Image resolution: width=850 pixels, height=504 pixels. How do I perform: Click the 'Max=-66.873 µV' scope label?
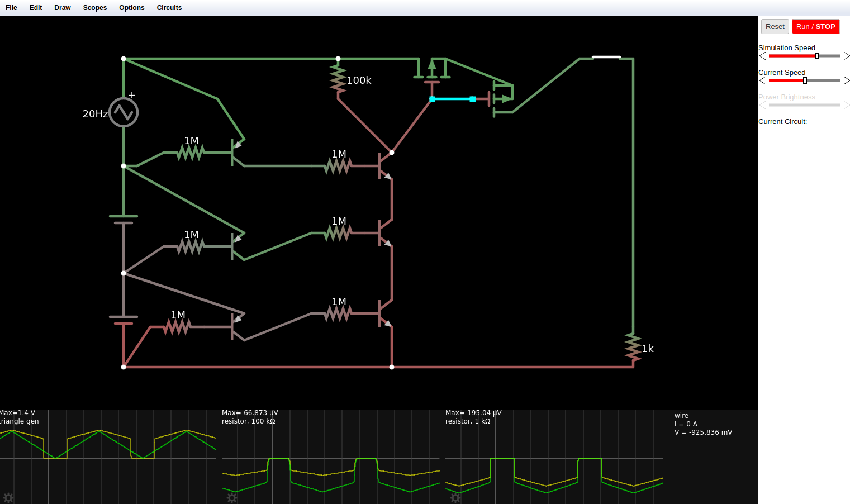250,413
